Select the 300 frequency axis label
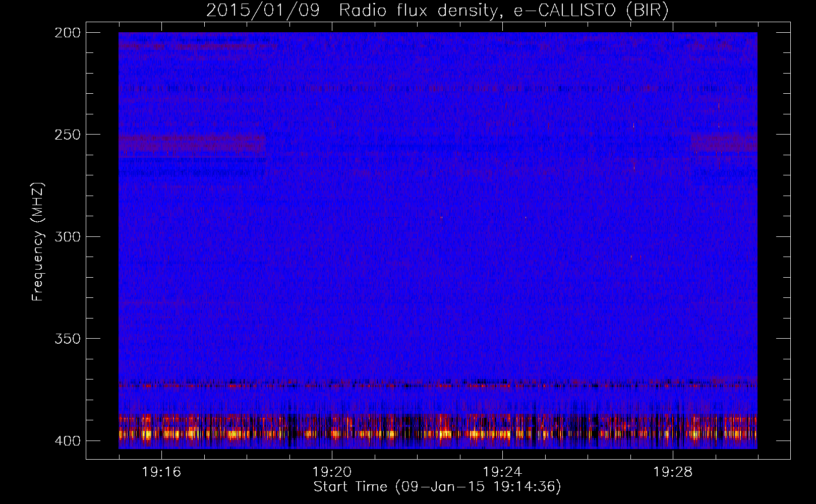 [x=68, y=236]
